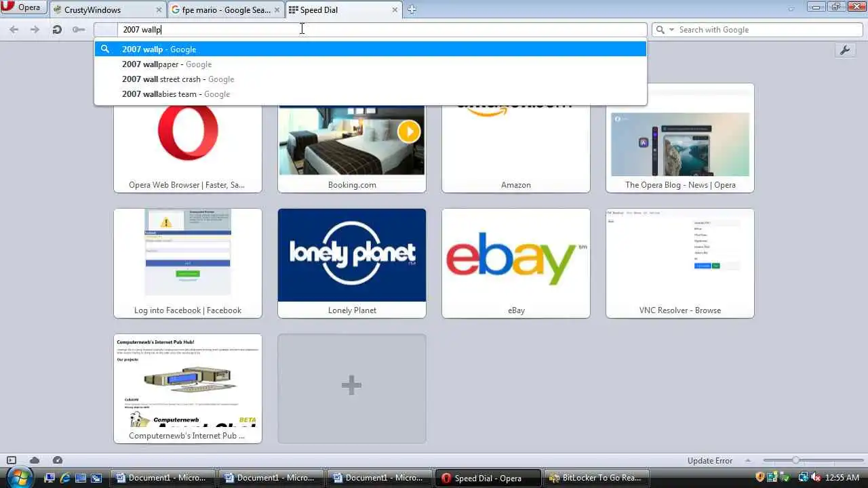Choose the '2007 wallp - Google' suggestion
This screenshot has width=868, height=488.
(370, 49)
